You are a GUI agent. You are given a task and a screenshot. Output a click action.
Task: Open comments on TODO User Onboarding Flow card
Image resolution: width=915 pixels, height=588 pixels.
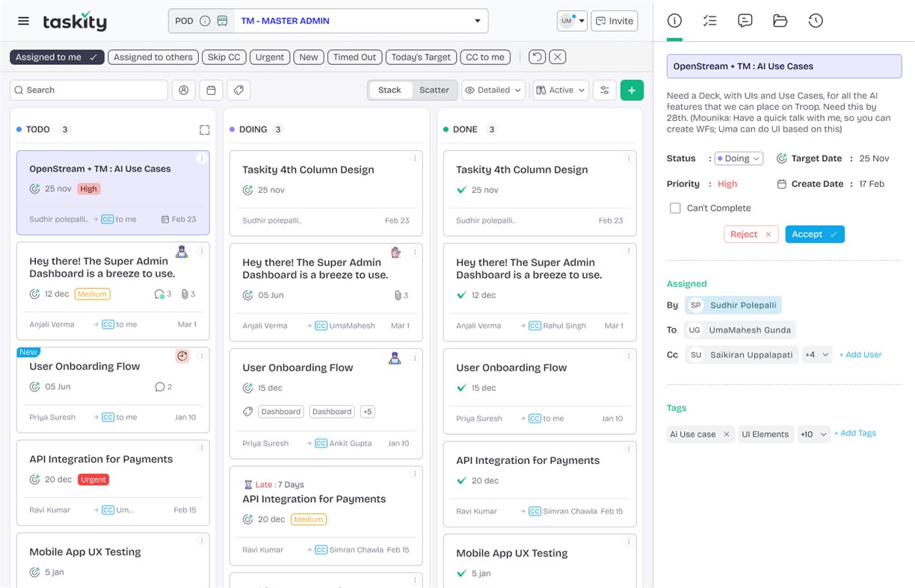coord(163,387)
